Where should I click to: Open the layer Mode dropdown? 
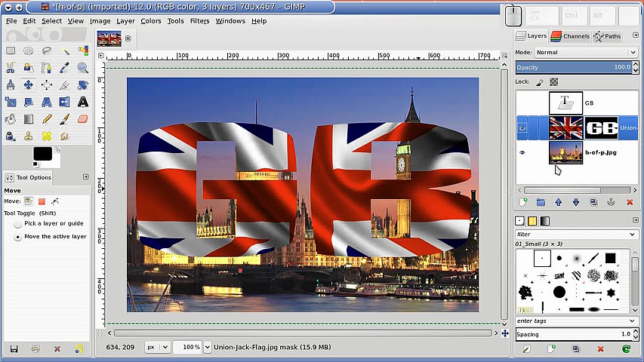click(586, 52)
